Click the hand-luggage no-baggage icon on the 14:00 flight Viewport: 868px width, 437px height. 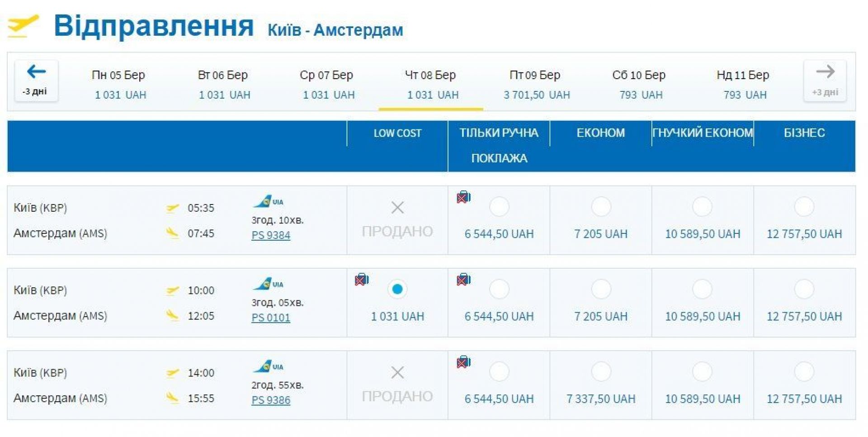coord(463,362)
